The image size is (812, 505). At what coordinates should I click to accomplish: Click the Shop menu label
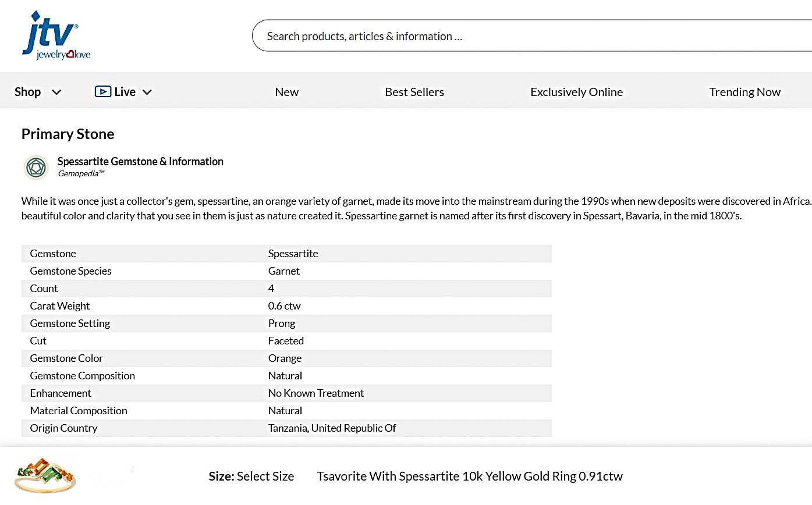(x=27, y=92)
